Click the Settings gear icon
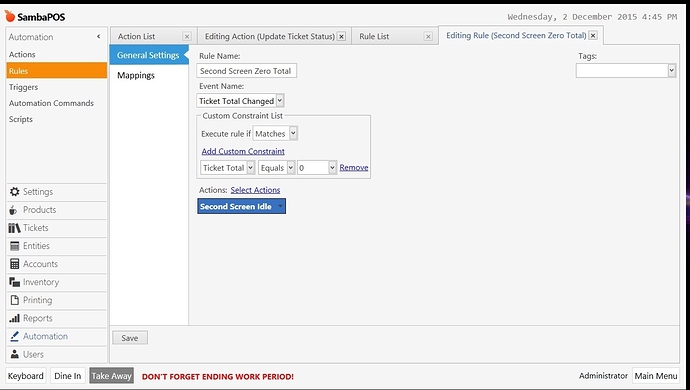 point(15,192)
